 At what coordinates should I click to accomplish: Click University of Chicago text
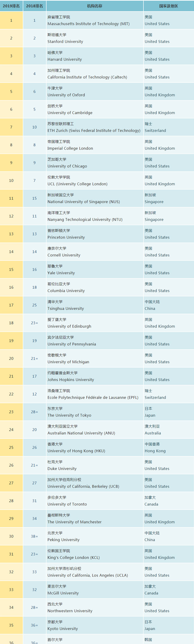[67, 166]
